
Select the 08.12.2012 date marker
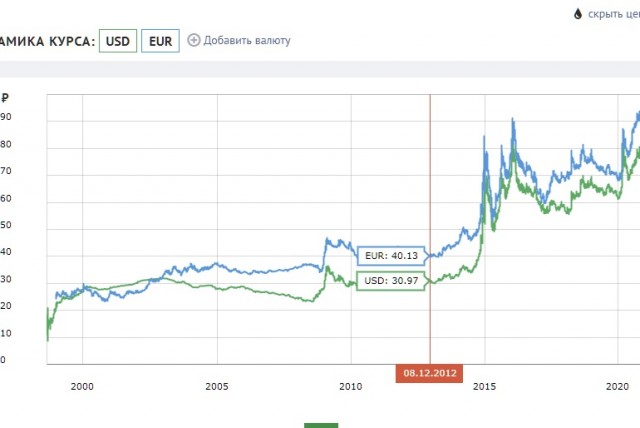click(429, 373)
